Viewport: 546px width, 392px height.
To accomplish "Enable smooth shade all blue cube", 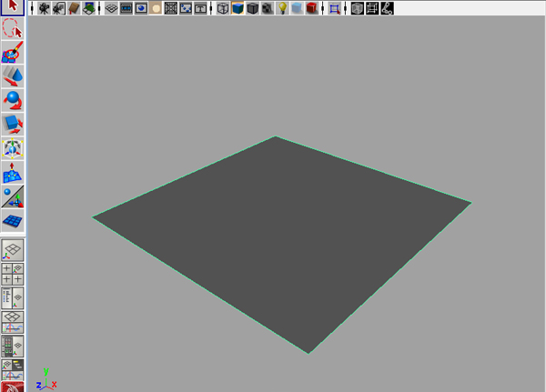I will coord(238,8).
